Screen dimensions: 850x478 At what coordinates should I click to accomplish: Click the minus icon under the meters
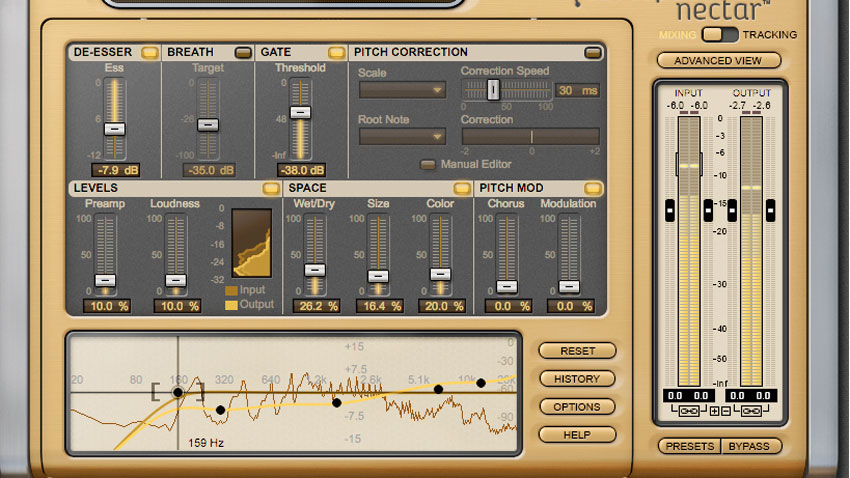tap(725, 411)
